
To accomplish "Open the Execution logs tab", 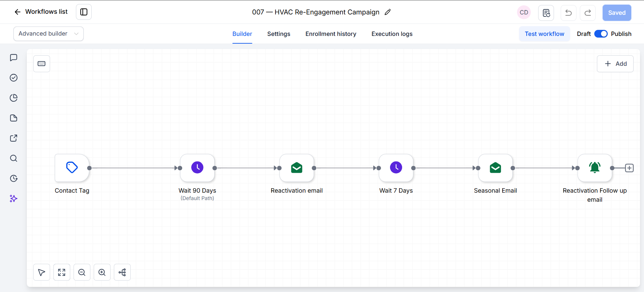I will [x=392, y=34].
